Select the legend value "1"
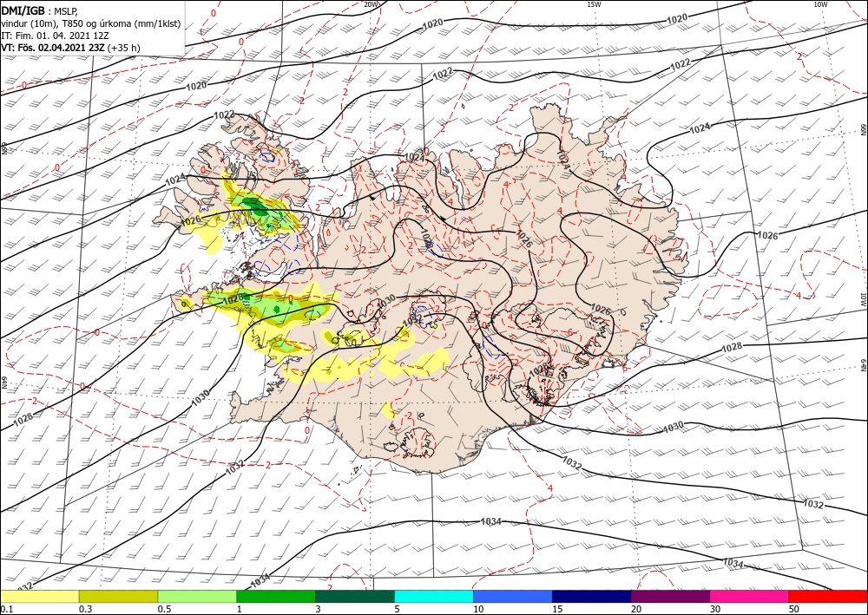This screenshot has height=615, width=868. tap(240, 609)
